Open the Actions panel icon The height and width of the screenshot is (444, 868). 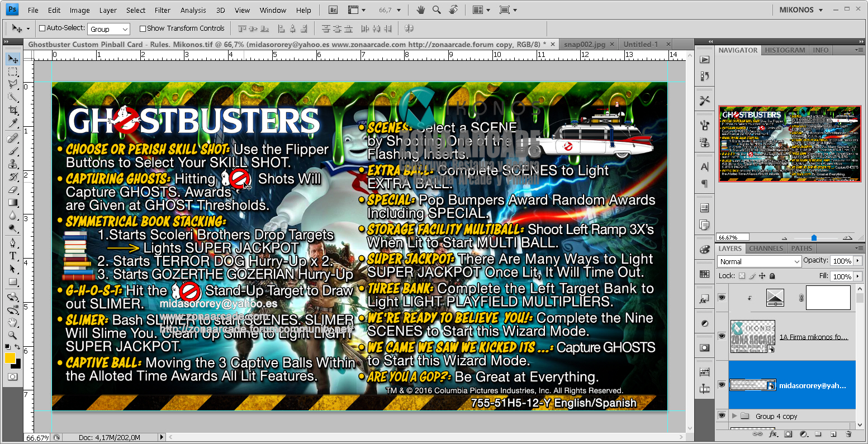tap(704, 60)
